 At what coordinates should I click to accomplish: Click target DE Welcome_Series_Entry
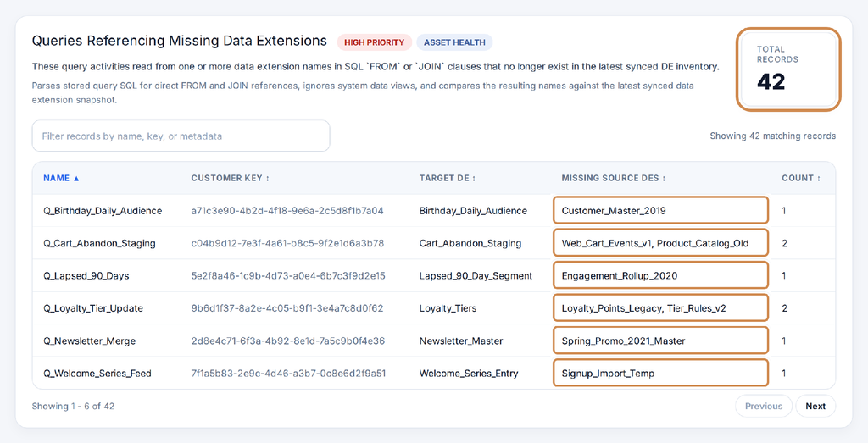click(469, 374)
